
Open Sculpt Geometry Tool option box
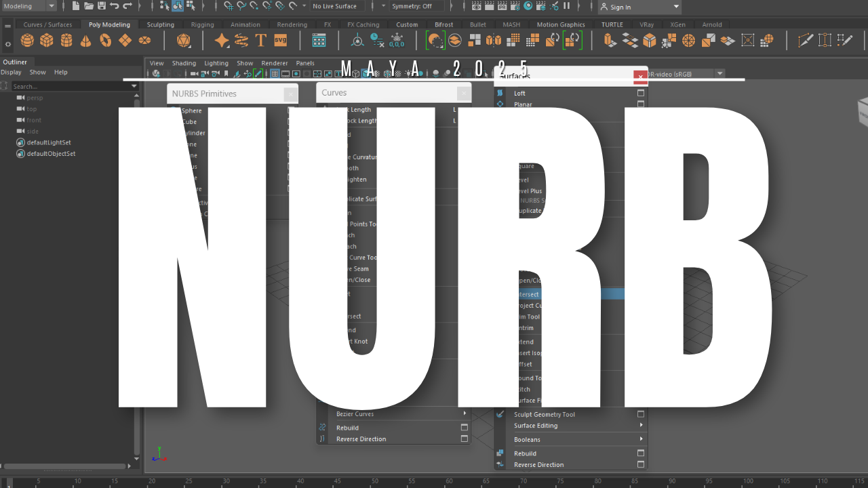pos(641,414)
